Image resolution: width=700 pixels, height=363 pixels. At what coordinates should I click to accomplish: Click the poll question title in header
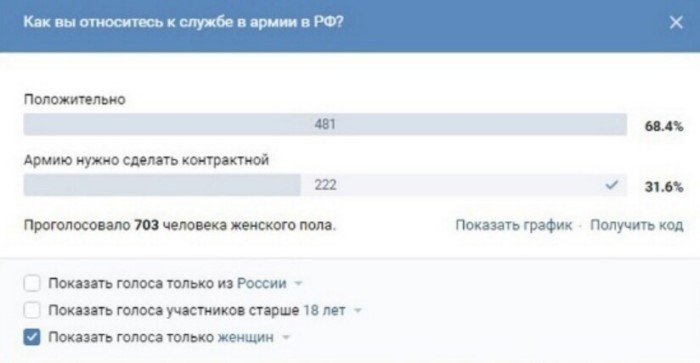[183, 21]
